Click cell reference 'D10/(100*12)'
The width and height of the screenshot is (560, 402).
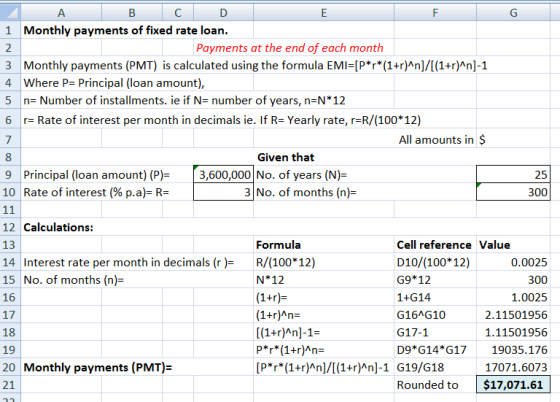[x=433, y=262]
